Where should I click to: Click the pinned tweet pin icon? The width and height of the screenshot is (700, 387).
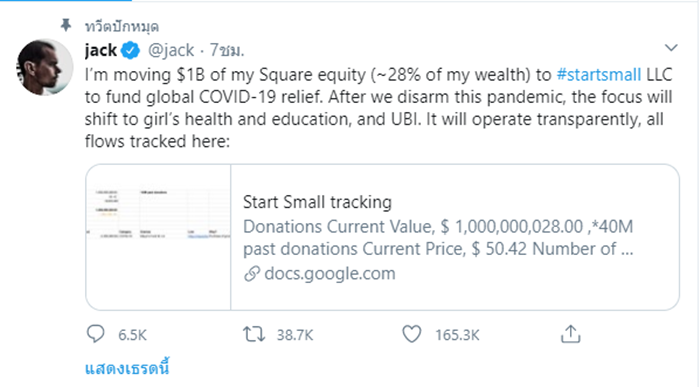pos(66,25)
